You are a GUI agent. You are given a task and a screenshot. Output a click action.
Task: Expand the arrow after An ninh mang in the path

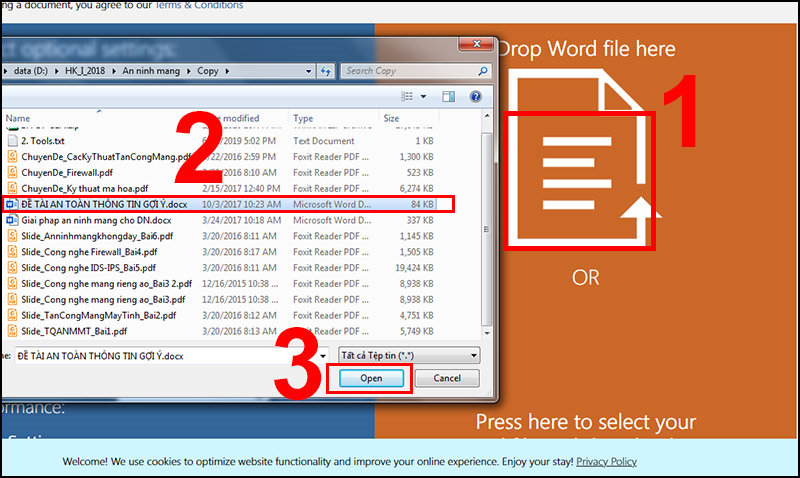point(188,71)
